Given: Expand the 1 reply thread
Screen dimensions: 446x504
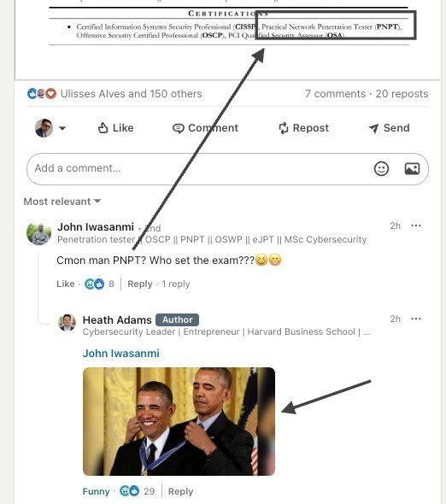Looking at the screenshot, I should click(x=176, y=284).
